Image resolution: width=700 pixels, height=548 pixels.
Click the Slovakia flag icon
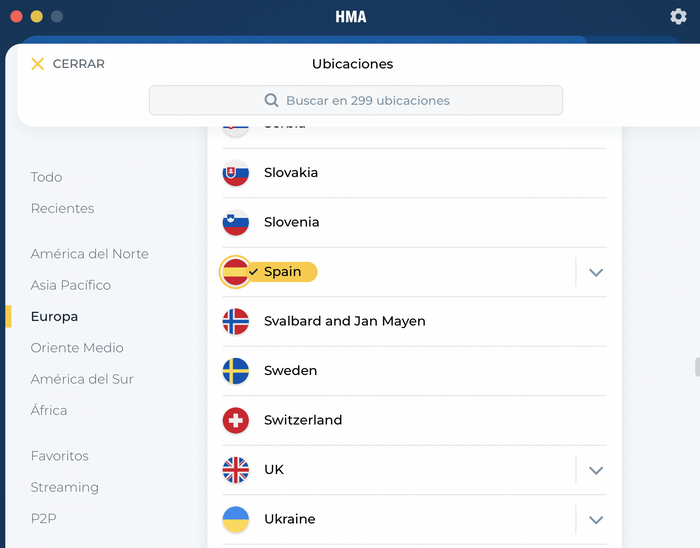[236, 173]
